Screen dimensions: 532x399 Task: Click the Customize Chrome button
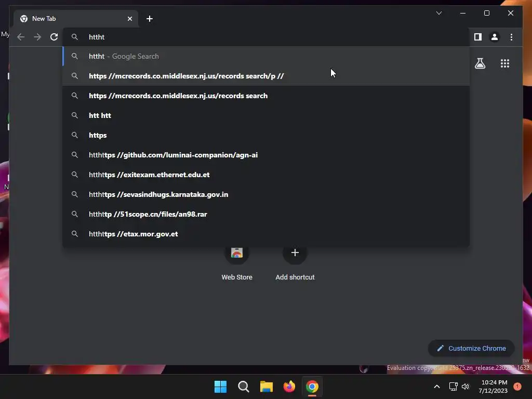click(x=471, y=349)
